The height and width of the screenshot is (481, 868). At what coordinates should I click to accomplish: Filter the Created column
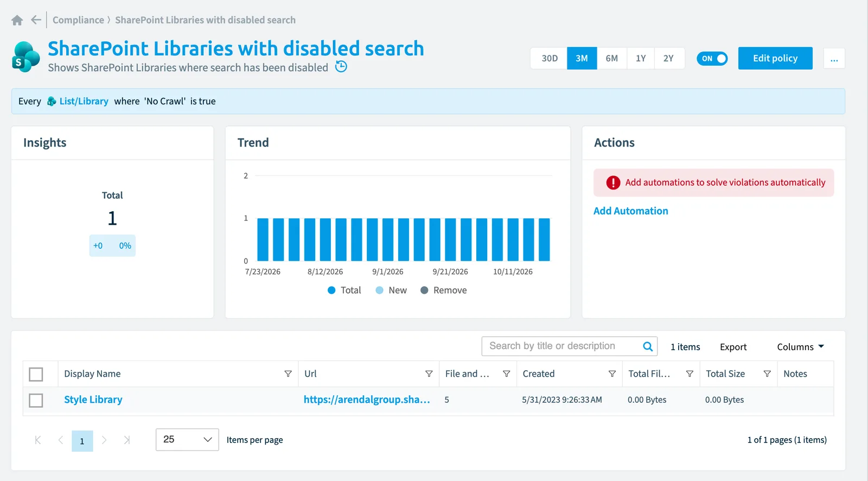[x=612, y=374]
